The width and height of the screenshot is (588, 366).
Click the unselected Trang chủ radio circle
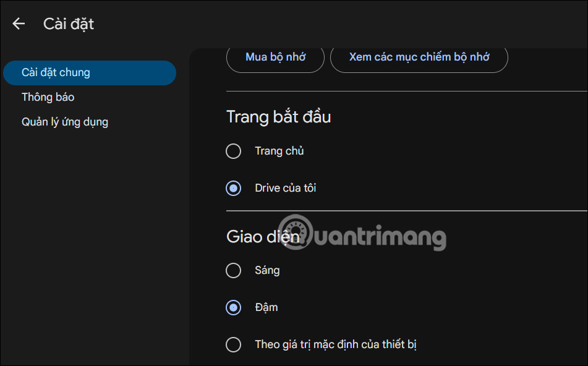[x=233, y=151]
